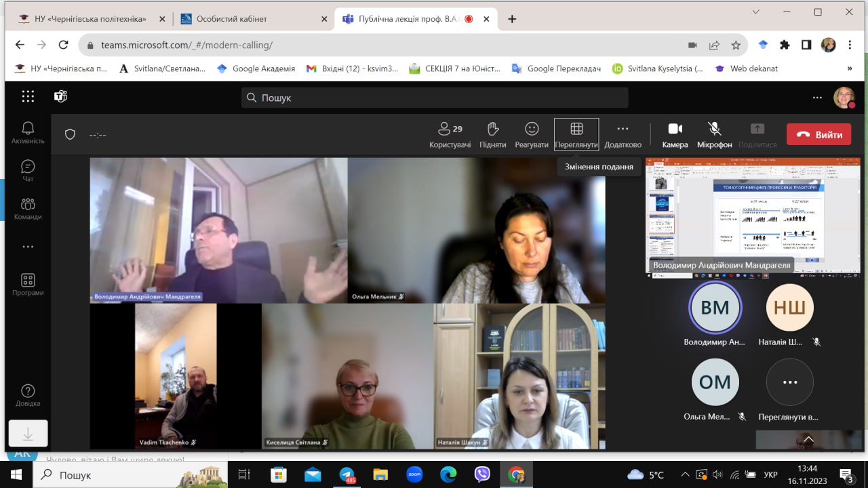Click the Teams search (Пошук) field
868x488 pixels.
click(x=435, y=98)
